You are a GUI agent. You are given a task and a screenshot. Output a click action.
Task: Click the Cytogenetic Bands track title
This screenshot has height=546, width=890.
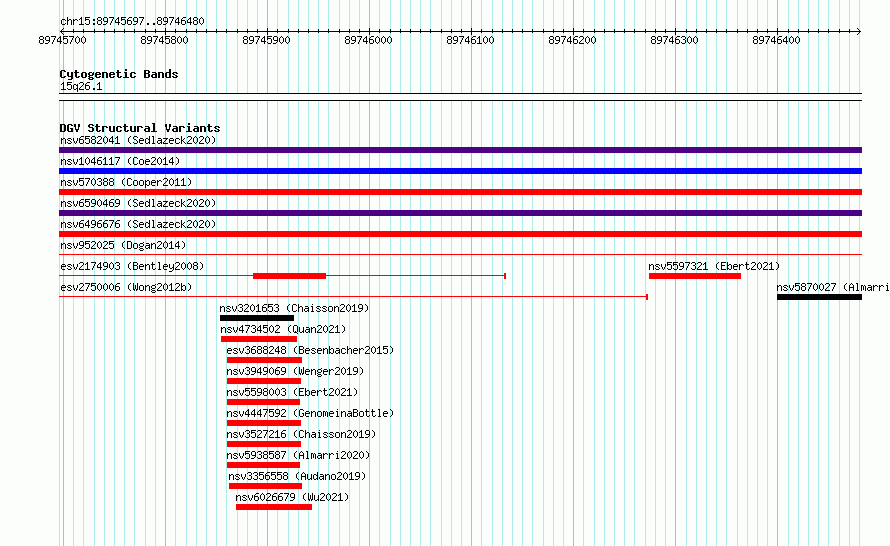[119, 74]
